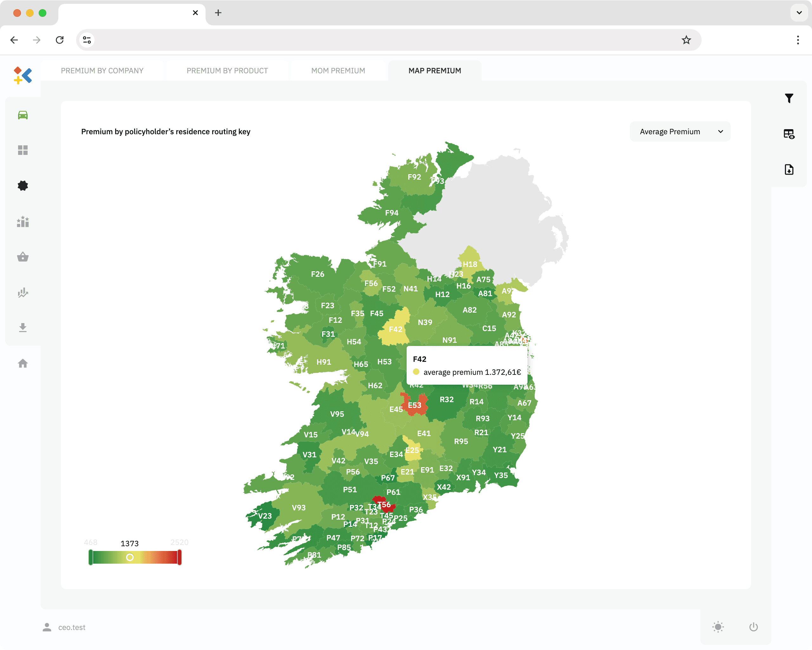The height and width of the screenshot is (650, 812).
Task: Select the R32 region on map
Action: click(x=446, y=399)
